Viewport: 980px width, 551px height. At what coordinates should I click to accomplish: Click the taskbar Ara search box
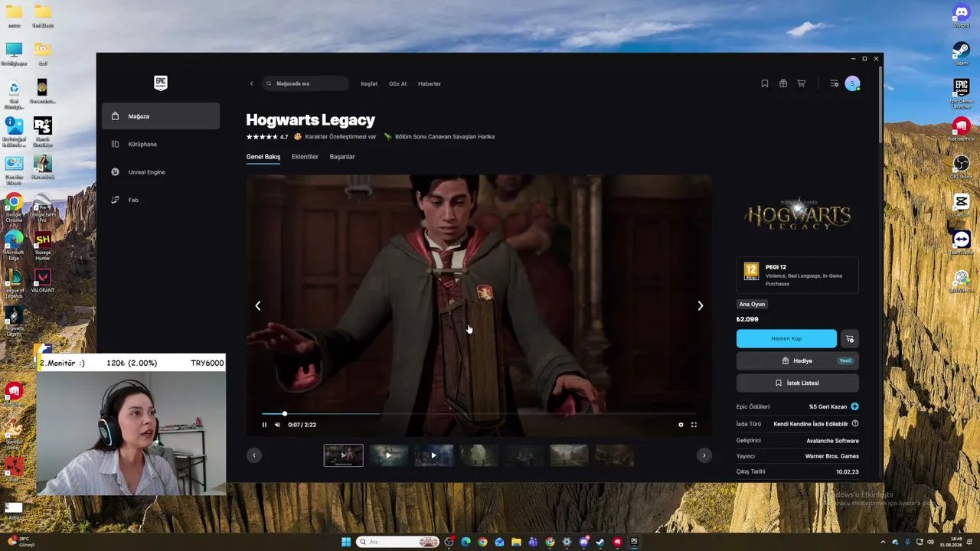pos(397,542)
